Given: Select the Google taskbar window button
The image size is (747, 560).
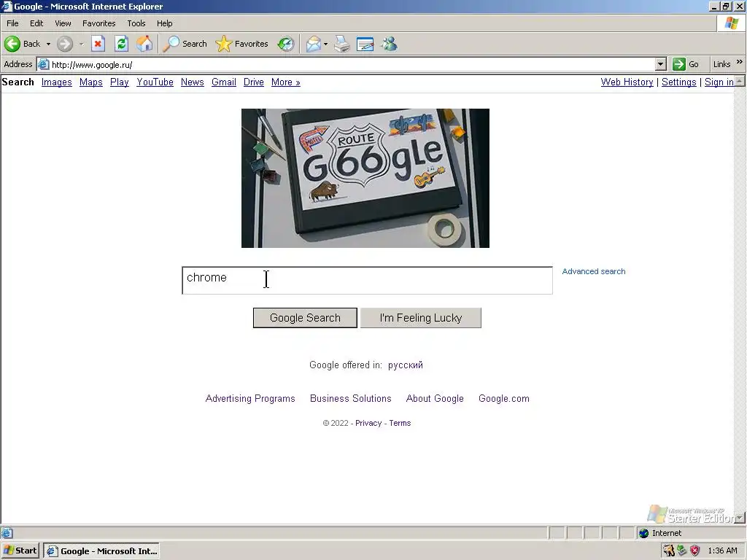Looking at the screenshot, I should [101, 551].
